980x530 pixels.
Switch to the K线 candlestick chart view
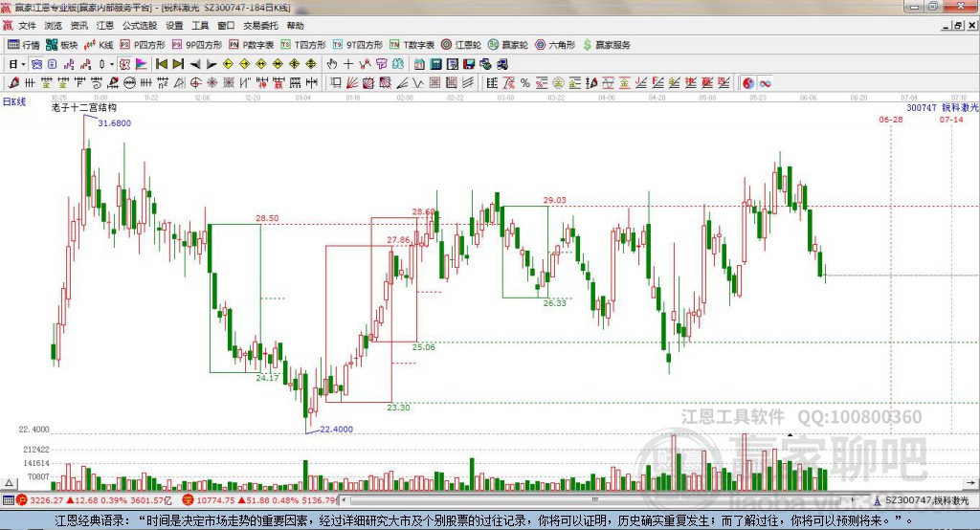click(99, 44)
